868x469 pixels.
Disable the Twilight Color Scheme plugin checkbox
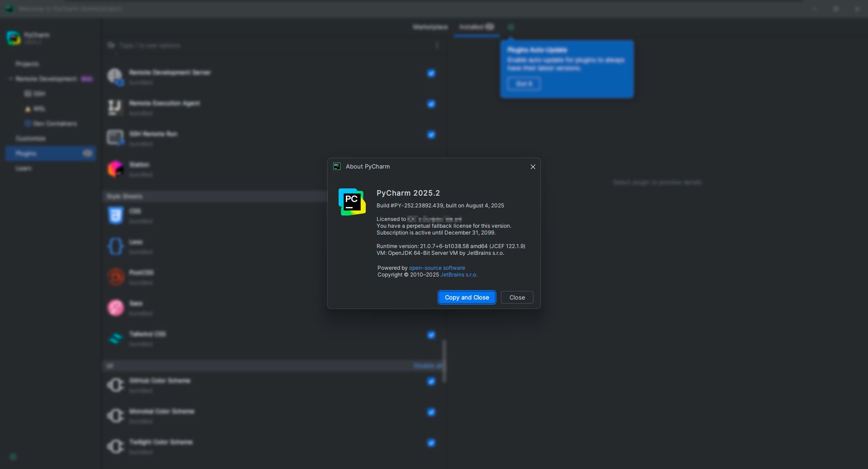(x=431, y=443)
